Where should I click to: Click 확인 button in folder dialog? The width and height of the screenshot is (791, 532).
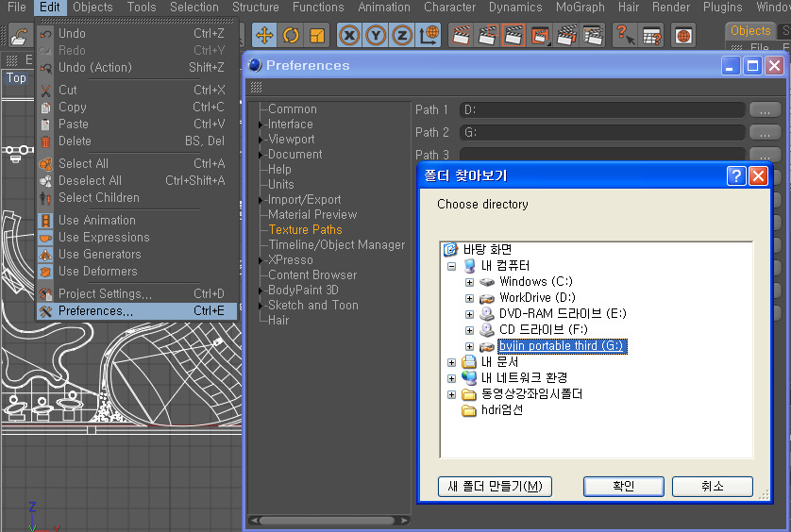624,487
